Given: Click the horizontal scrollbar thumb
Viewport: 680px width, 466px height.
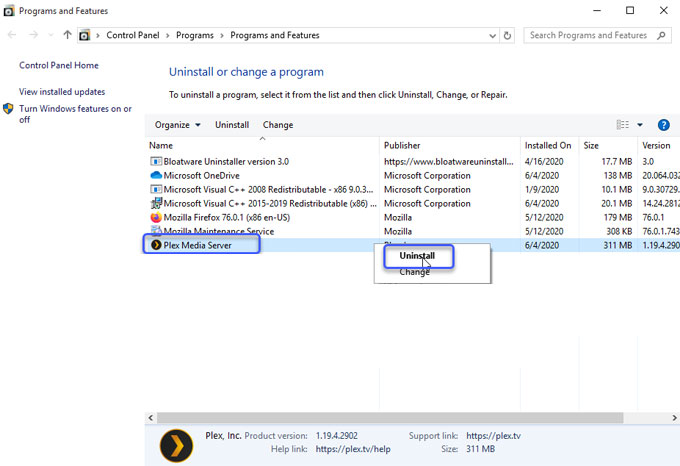Looking at the screenshot, I should coord(390,418).
